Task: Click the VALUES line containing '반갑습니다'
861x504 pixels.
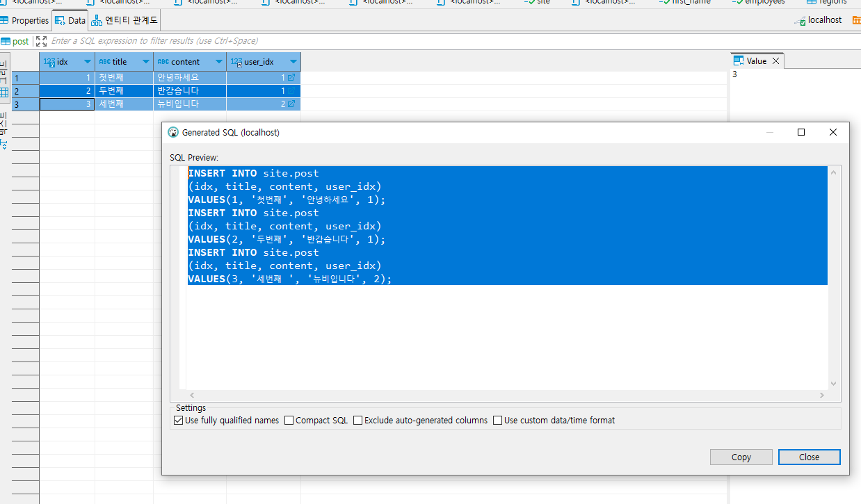Action: click(x=287, y=239)
